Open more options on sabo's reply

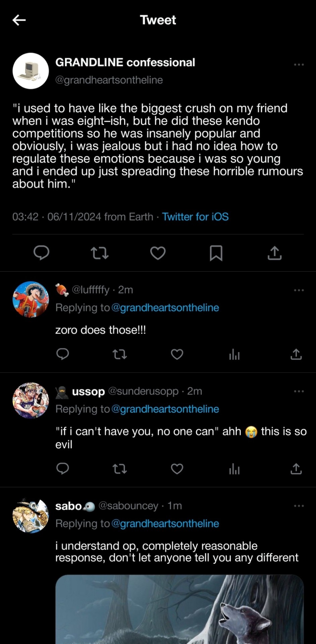(x=299, y=506)
